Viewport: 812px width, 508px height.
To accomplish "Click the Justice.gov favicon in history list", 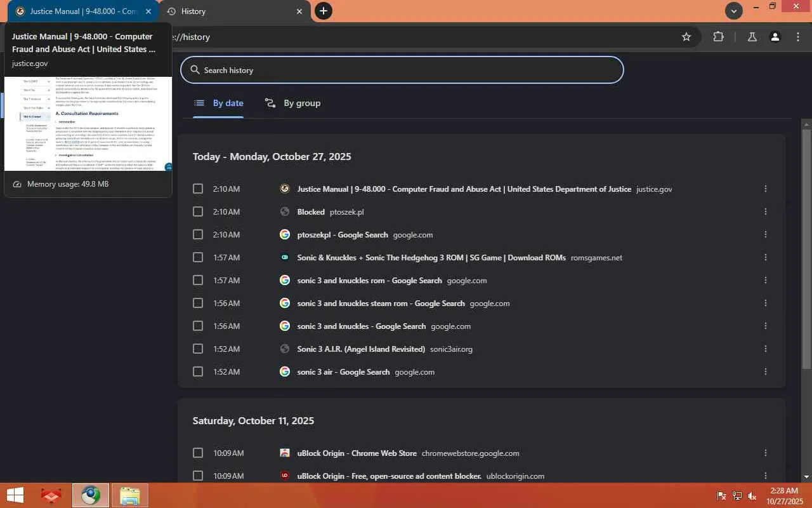I will click(x=285, y=189).
